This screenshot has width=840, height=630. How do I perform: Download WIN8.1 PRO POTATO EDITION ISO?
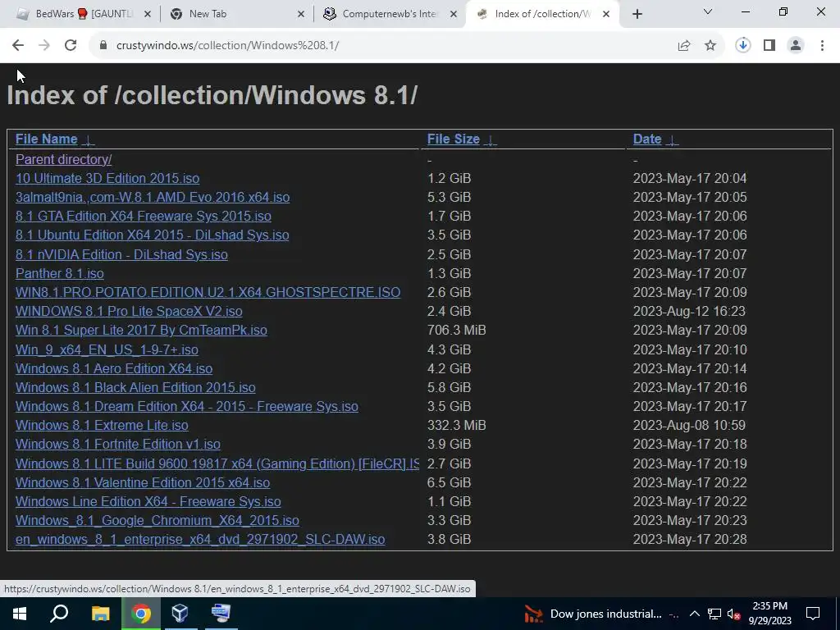(208, 293)
